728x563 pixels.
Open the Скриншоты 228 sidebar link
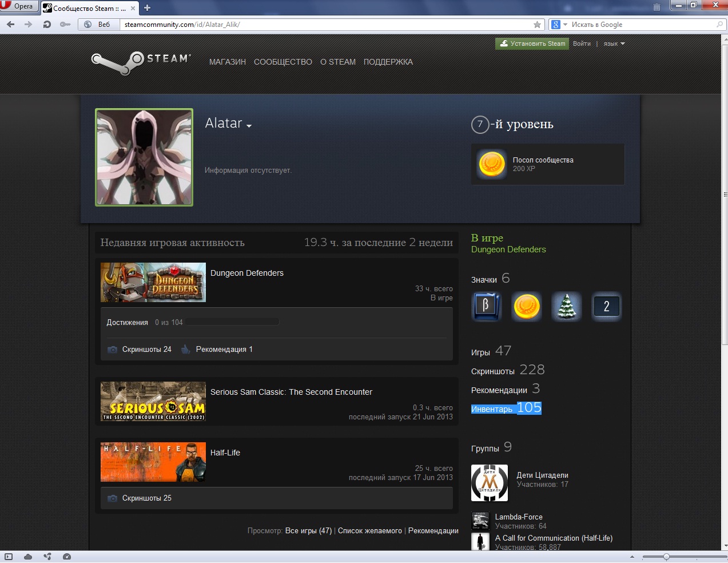click(x=508, y=370)
